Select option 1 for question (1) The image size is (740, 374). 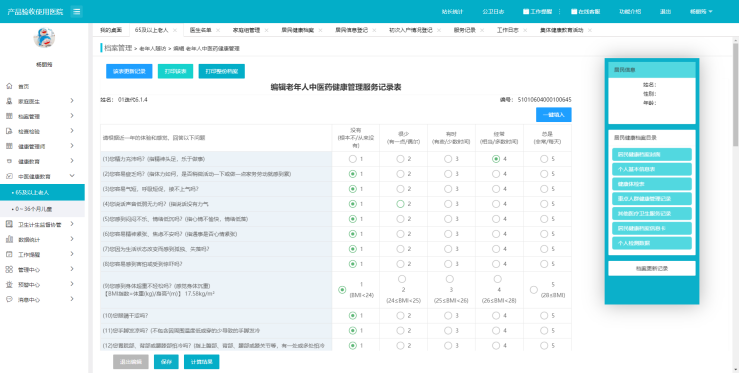[x=353, y=159]
